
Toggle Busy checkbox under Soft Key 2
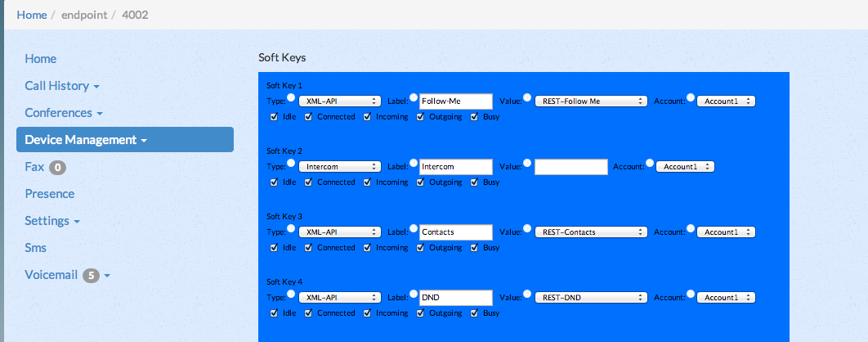click(474, 182)
